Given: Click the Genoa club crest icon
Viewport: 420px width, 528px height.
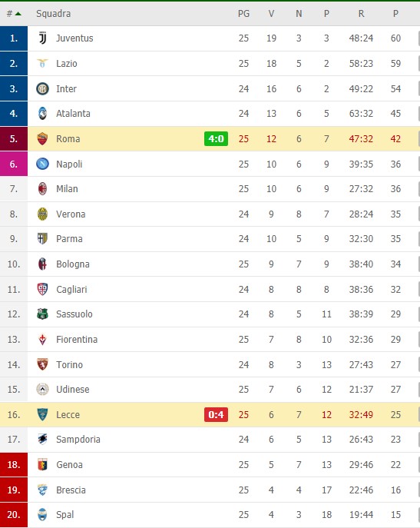Looking at the screenshot, I should (x=42, y=465).
